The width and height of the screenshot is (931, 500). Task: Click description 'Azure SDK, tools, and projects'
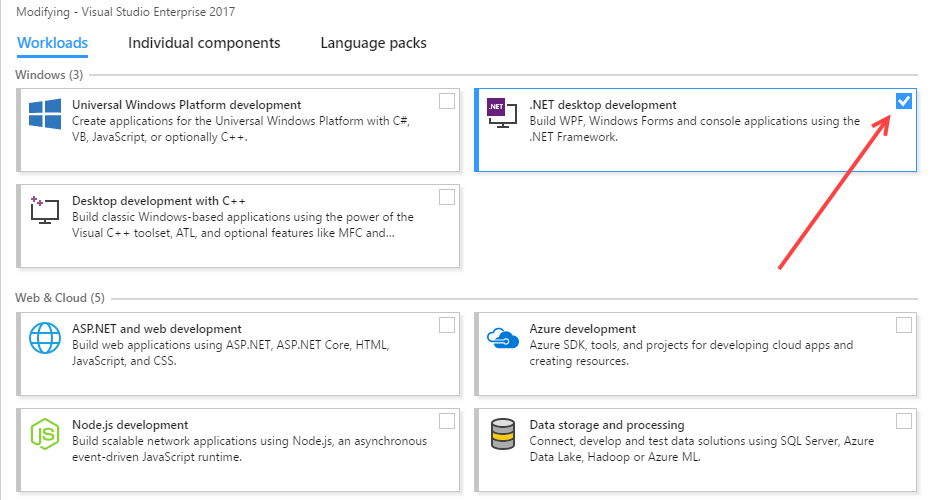(691, 353)
